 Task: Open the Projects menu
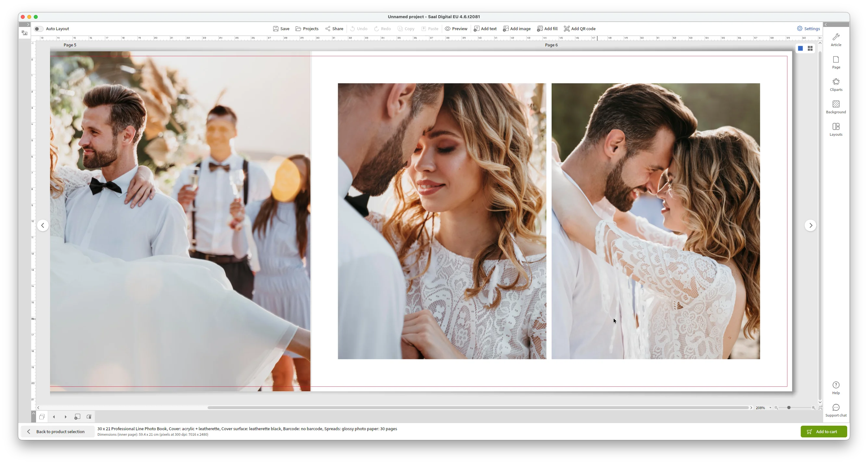coord(307,29)
